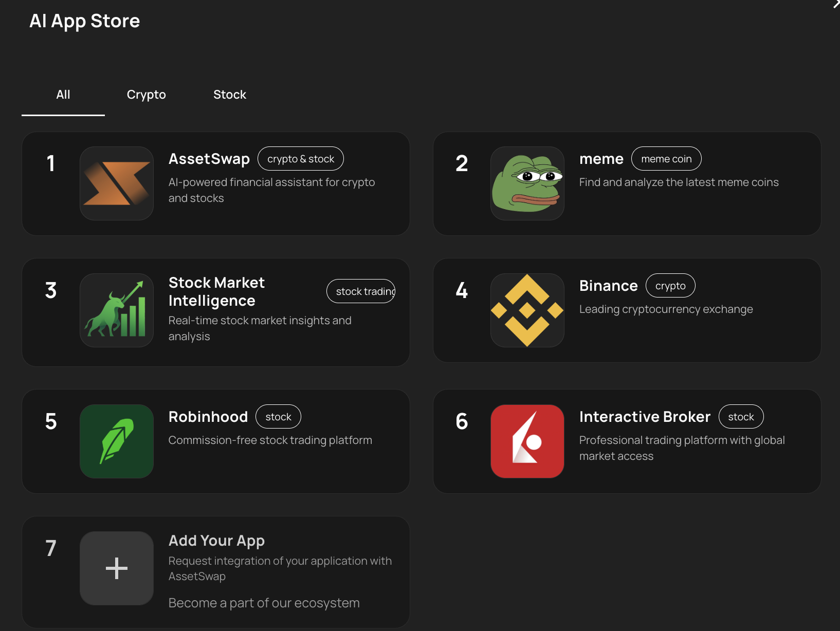Click the AssetSwap app title text

click(209, 158)
